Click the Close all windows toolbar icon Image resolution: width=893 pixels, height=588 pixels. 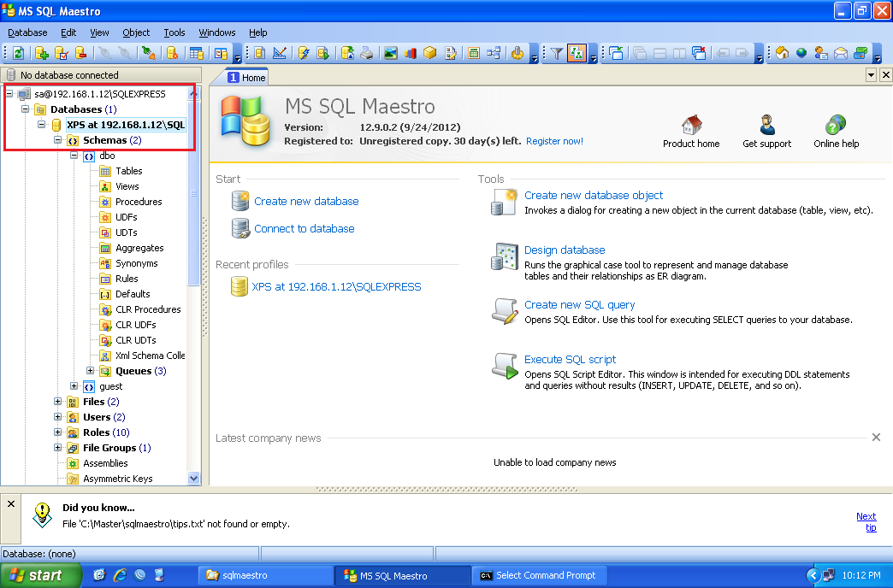point(699,54)
